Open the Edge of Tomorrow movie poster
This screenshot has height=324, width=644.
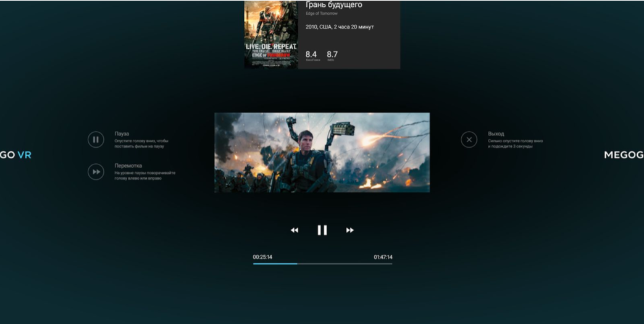(x=271, y=34)
